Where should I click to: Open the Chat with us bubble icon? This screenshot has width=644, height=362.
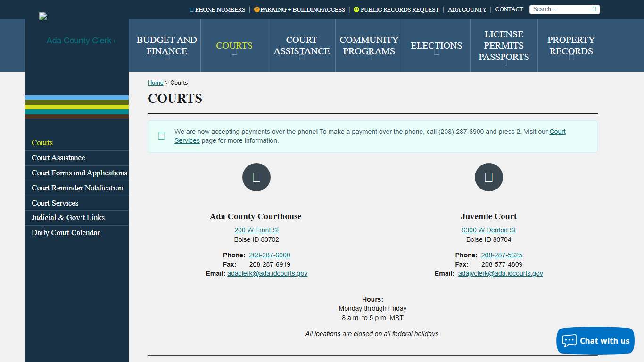(x=569, y=340)
